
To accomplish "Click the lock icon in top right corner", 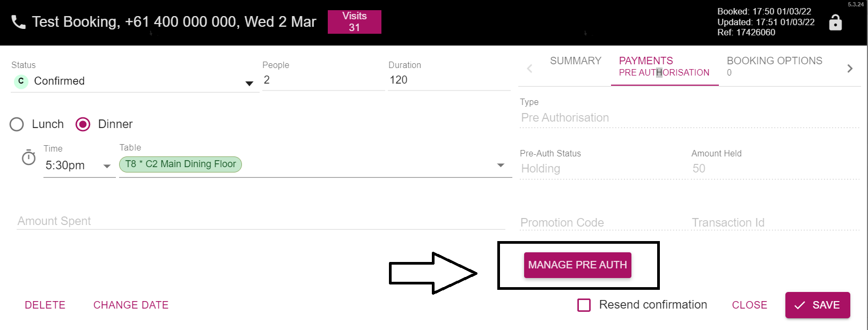I will (835, 23).
